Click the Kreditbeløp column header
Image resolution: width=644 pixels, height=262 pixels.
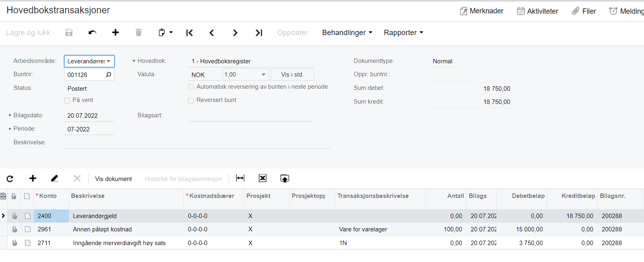coord(578,196)
